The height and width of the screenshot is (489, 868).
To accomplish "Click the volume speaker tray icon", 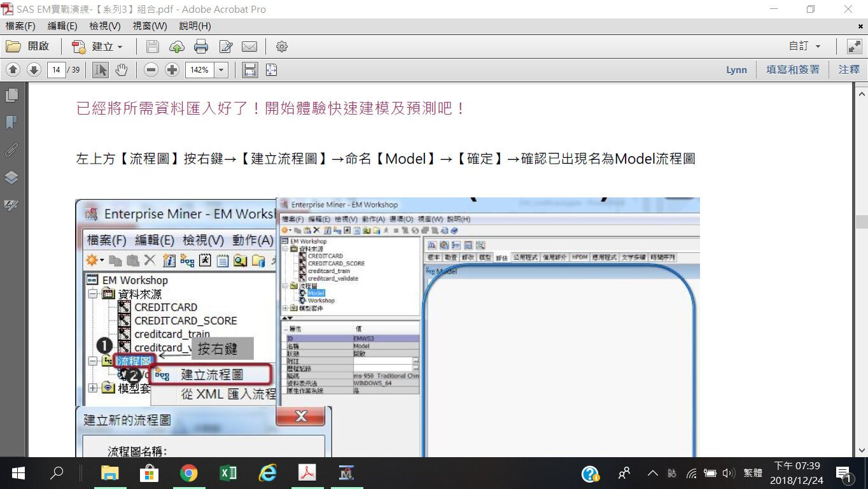I will point(729,473).
